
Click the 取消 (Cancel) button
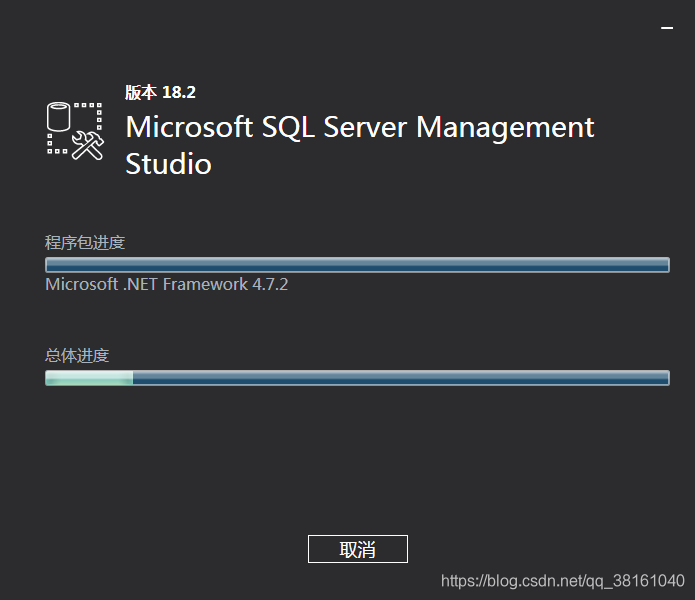(x=358, y=549)
